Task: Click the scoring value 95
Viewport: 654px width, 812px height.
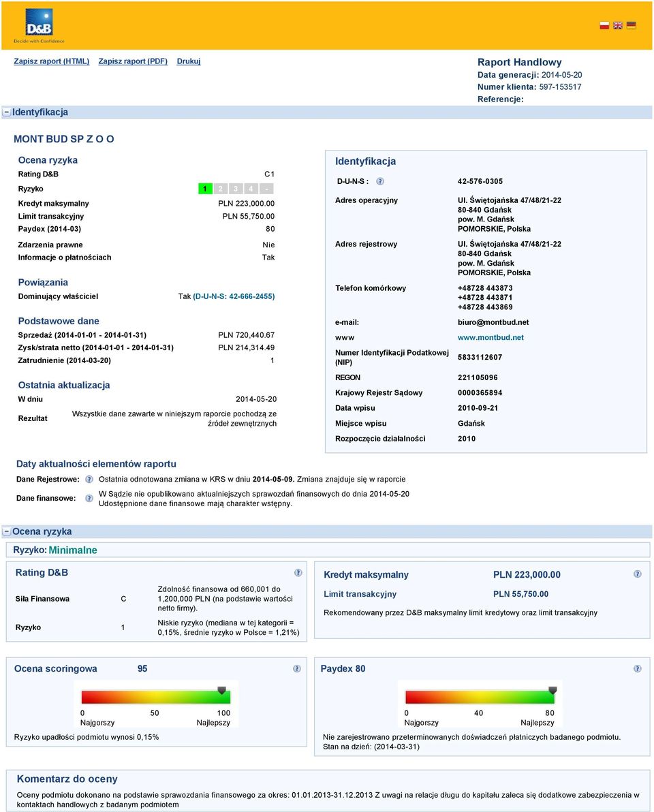Action: click(142, 669)
